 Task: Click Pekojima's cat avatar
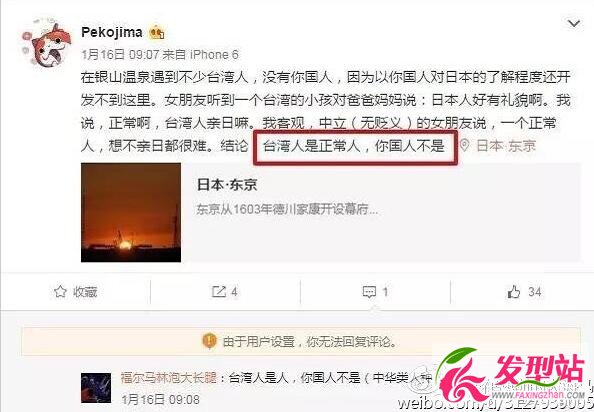click(47, 45)
